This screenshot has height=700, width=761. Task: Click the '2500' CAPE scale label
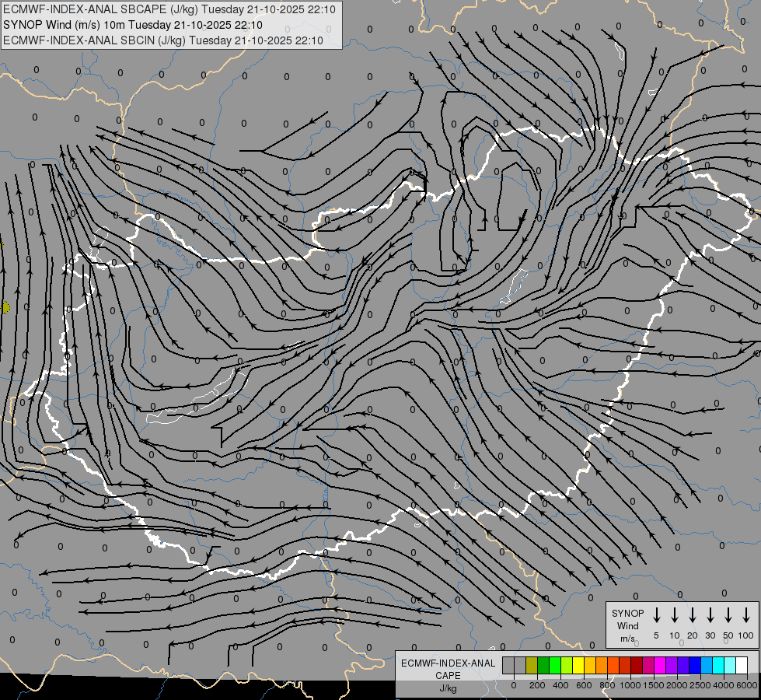coord(700,685)
